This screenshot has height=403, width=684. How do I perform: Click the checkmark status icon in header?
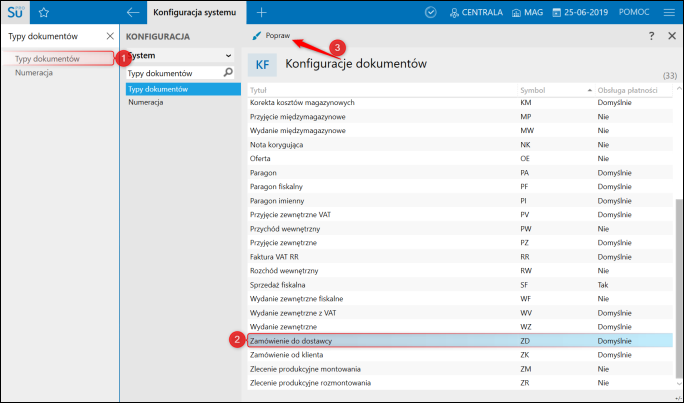(x=431, y=13)
